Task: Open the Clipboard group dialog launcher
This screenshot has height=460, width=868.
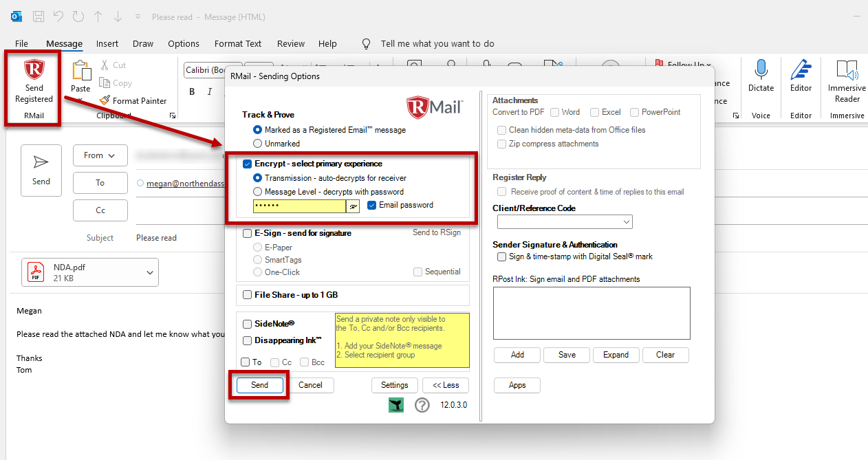Action: pyautogui.click(x=173, y=116)
